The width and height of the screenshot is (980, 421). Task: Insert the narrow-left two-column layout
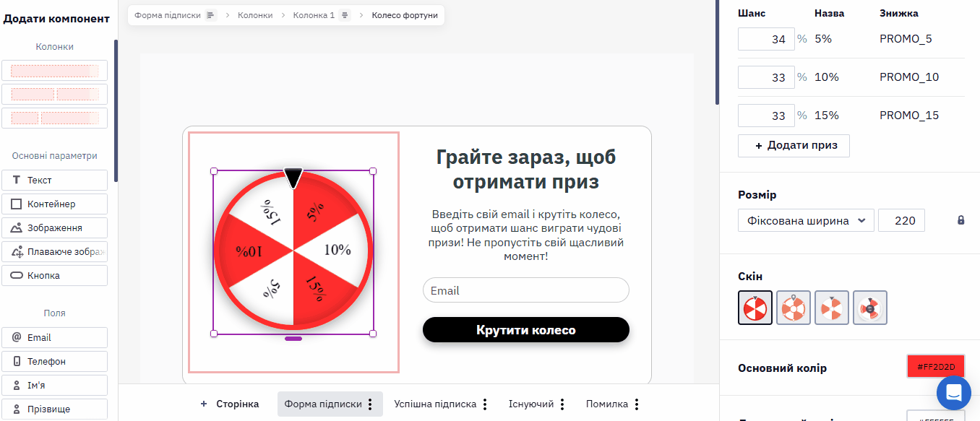tap(55, 118)
